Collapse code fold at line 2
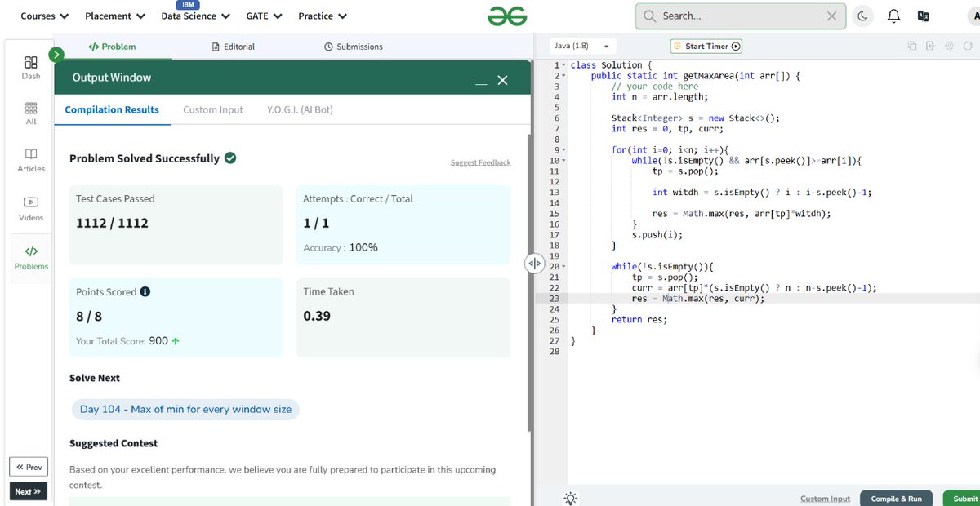980x506 pixels. 564,76
